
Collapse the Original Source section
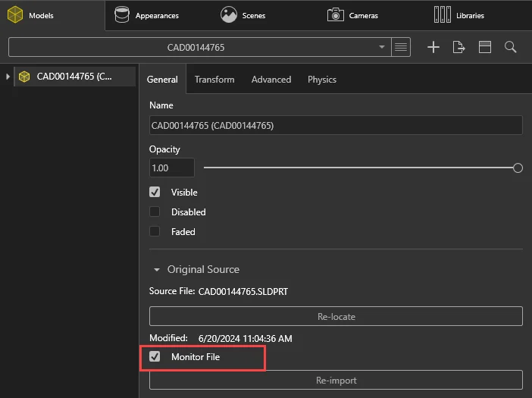click(x=157, y=269)
